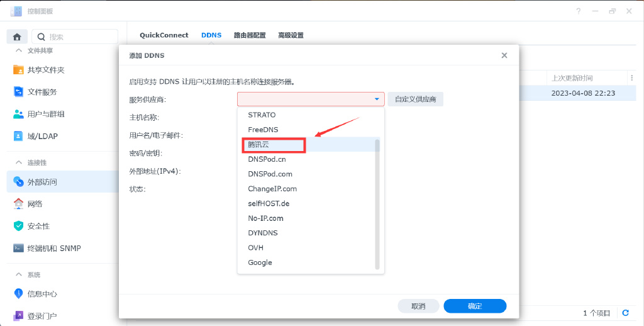
Task: Open 文件服务 in the sidebar
Action: coord(42,92)
